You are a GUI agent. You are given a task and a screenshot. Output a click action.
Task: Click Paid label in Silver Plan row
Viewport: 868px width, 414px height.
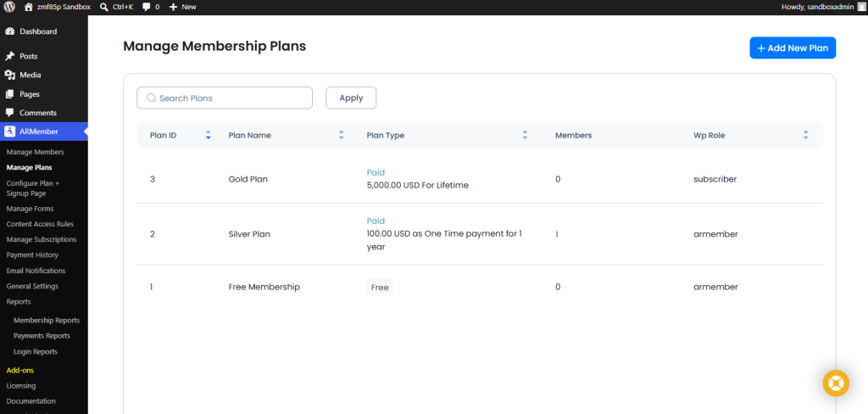point(376,221)
